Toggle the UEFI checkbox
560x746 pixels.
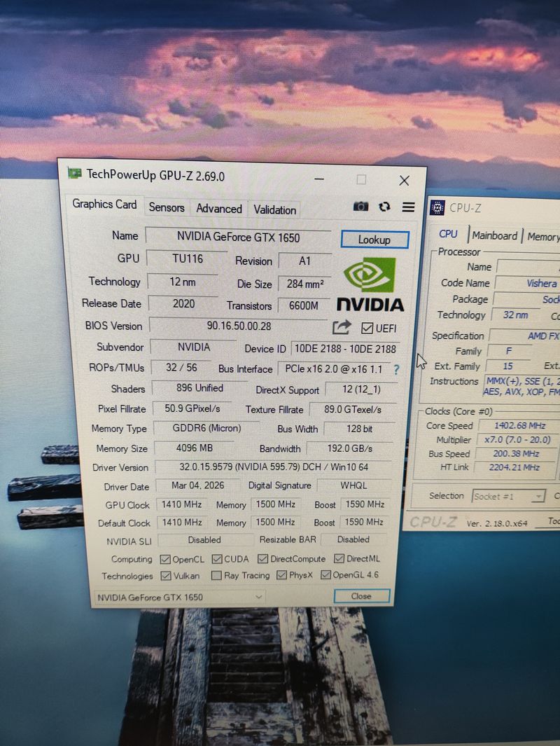[367, 329]
